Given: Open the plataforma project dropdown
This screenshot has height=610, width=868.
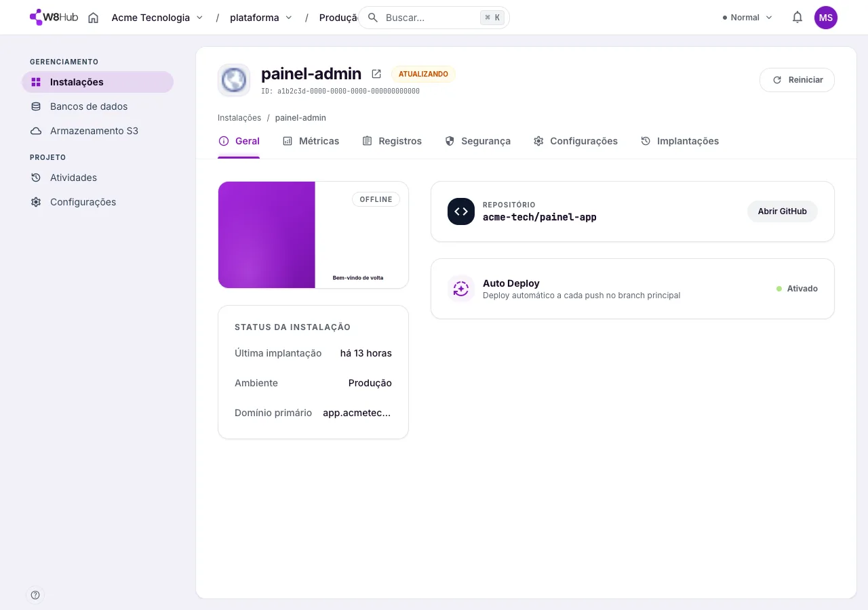Looking at the screenshot, I should point(261,18).
